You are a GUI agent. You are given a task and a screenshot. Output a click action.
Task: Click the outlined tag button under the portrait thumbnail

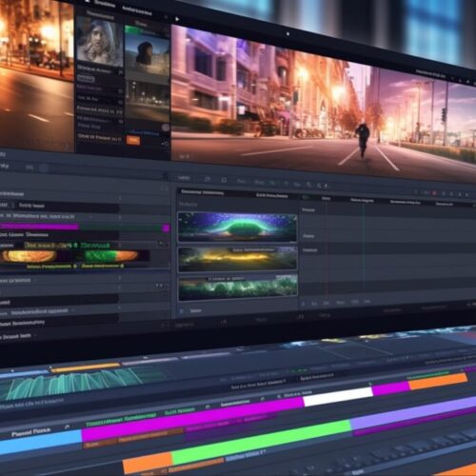[x=85, y=78]
